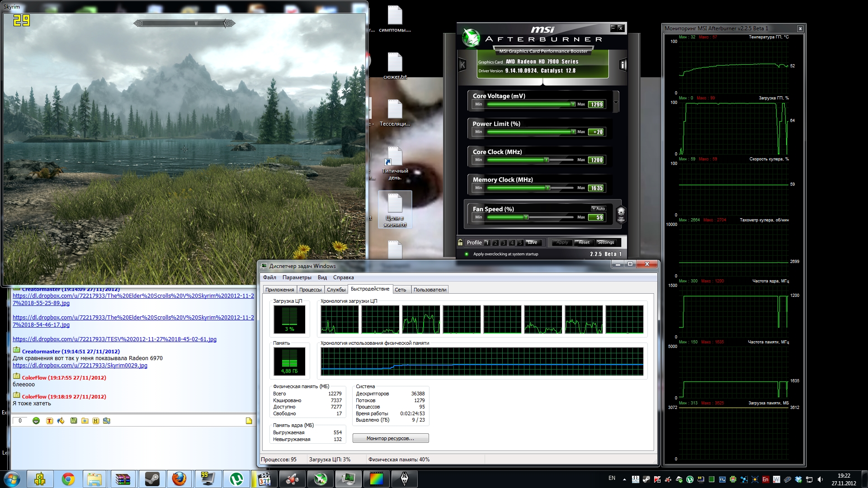The width and height of the screenshot is (868, 488).
Task: Open WinRAR from the taskbar
Action: (123, 479)
